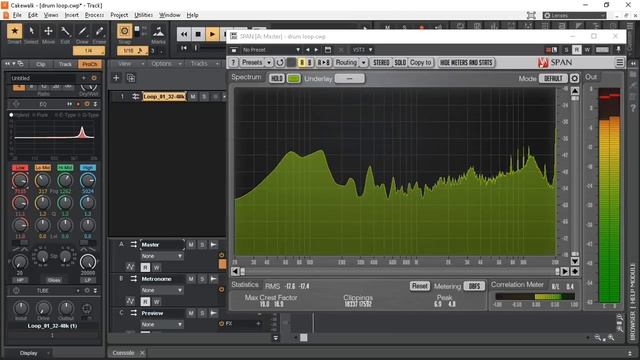Open the VST3 dropdown menu

tap(362, 50)
